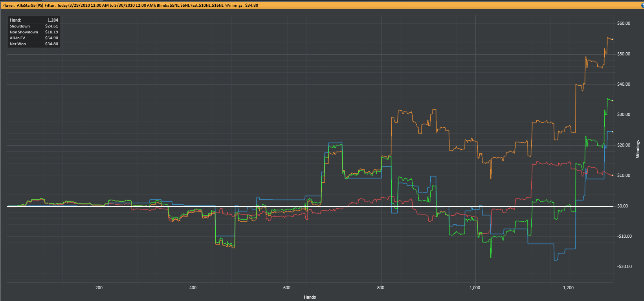Click the Hand: legend label
Screen dimensions: 644x301
[15, 20]
